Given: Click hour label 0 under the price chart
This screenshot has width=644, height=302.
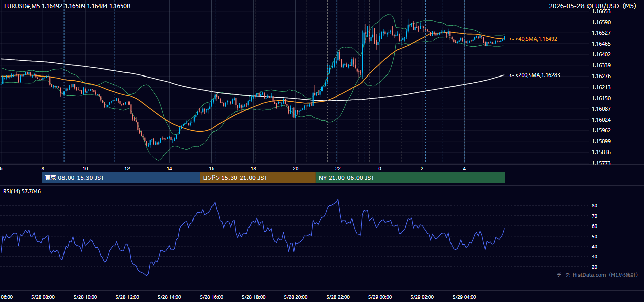Looking at the screenshot, I should [380, 168].
